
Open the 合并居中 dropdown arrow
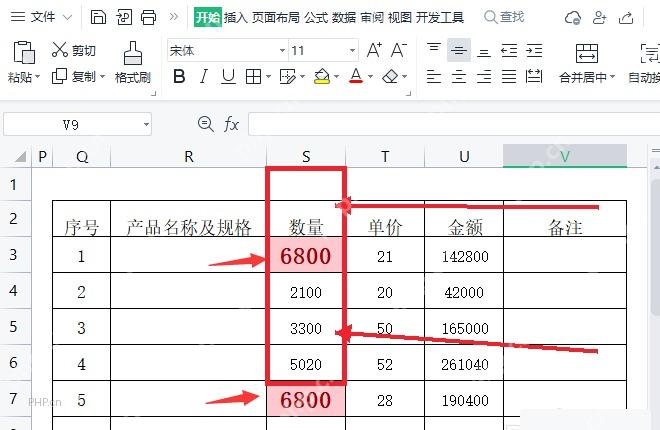pyautogui.click(x=612, y=77)
